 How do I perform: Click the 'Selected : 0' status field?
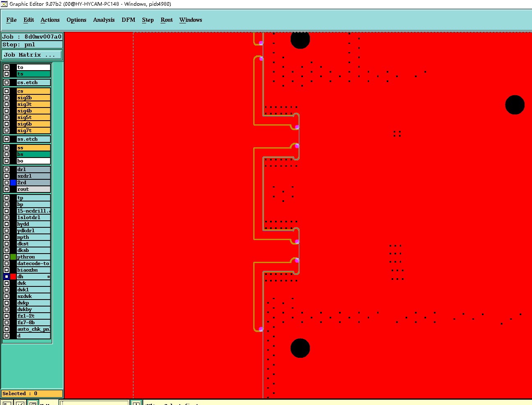[32, 394]
